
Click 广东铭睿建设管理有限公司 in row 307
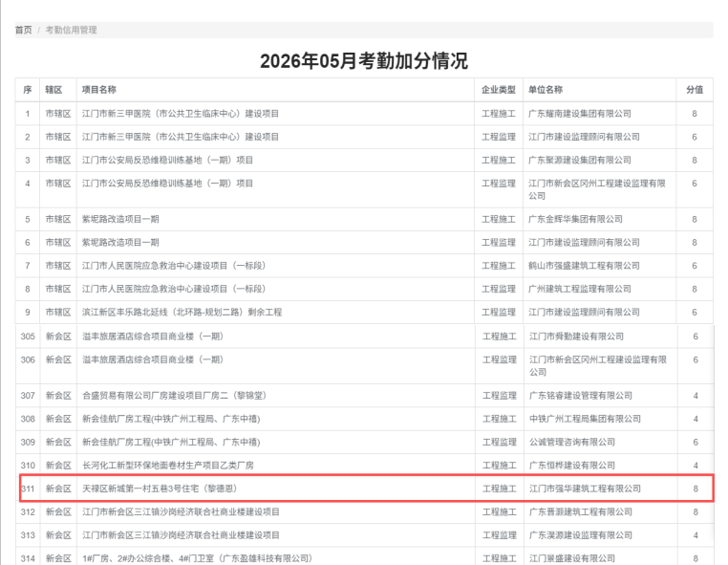coord(580,396)
